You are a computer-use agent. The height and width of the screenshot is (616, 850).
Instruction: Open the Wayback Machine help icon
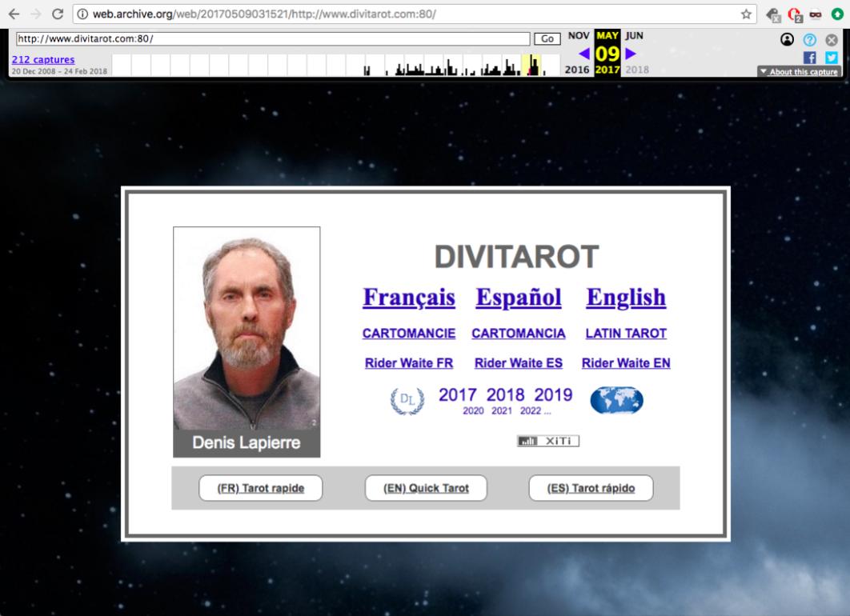point(809,39)
